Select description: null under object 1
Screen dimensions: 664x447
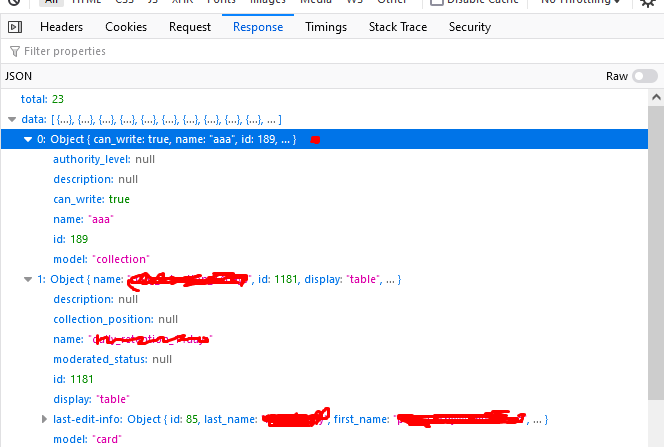[x=324, y=299]
